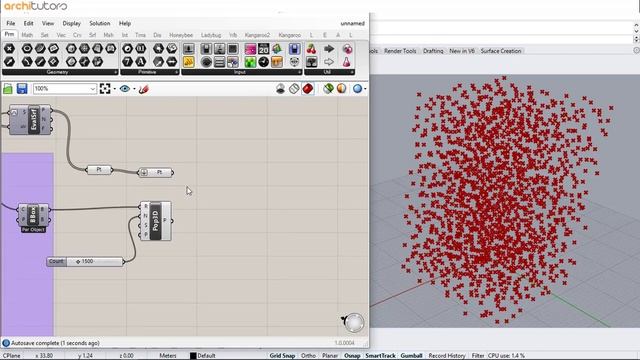Viewport: 640px width, 360px height.
Task: Click Gumball in Rhino status bar
Action: point(411,356)
